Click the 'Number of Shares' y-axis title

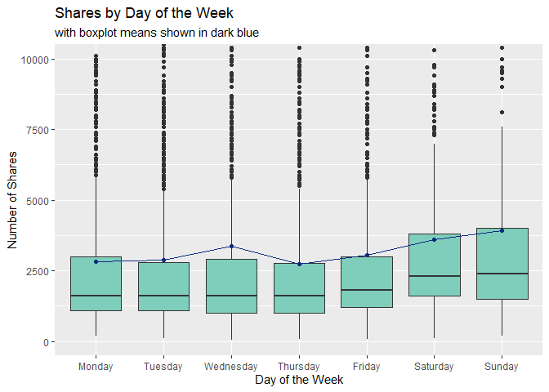tap(12, 200)
